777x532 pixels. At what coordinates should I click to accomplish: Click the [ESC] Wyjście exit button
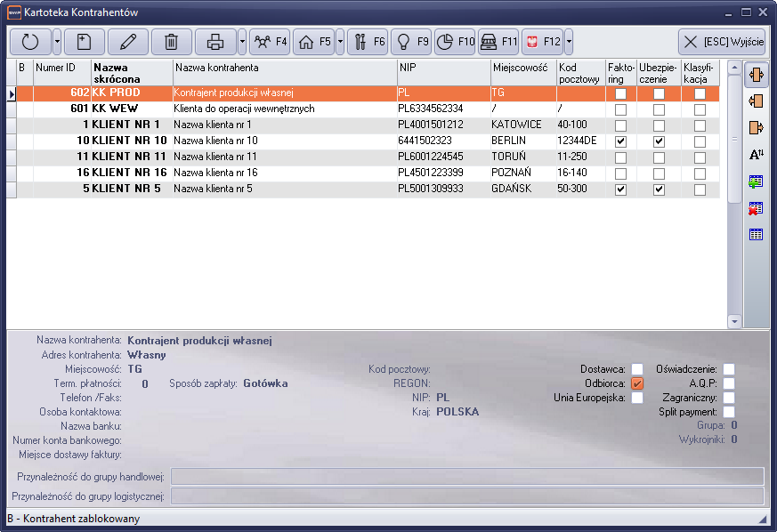721,41
